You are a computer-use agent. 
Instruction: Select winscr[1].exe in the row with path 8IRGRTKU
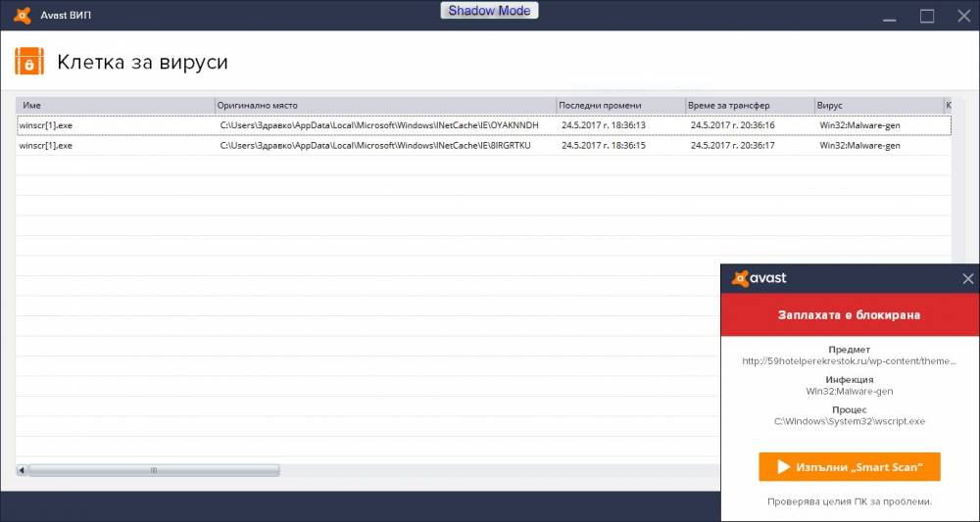click(46, 146)
